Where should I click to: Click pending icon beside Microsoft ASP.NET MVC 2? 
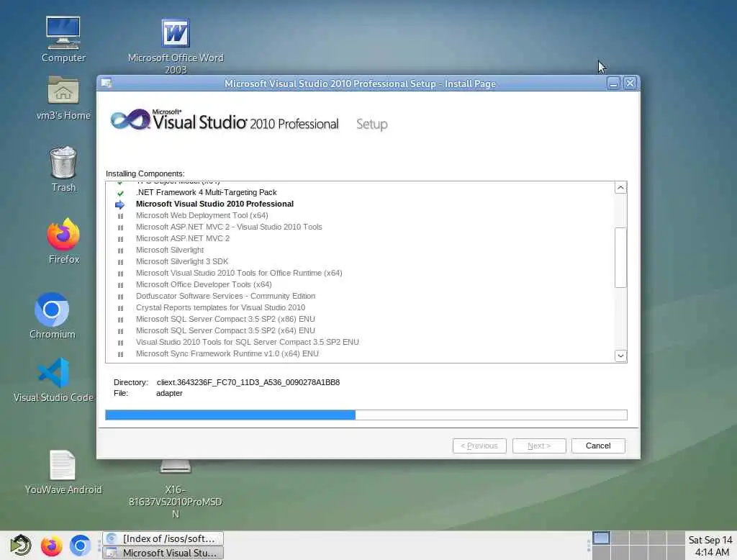(120, 239)
